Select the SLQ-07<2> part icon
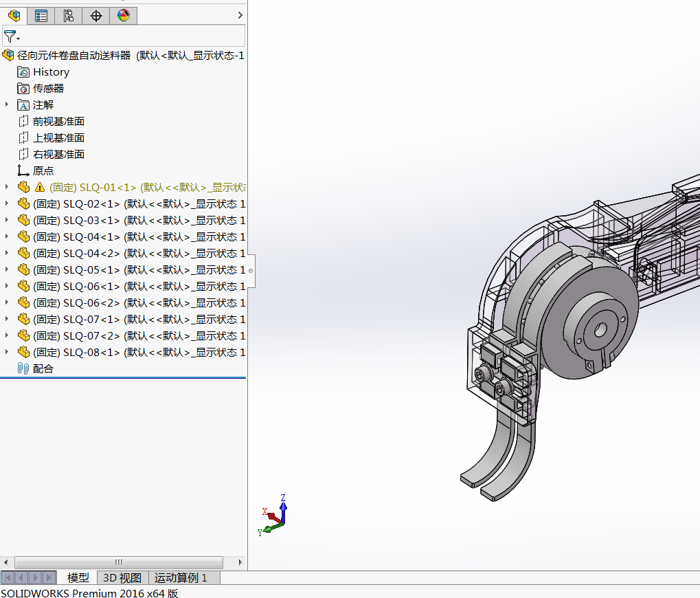The height and width of the screenshot is (598, 700). (23, 336)
